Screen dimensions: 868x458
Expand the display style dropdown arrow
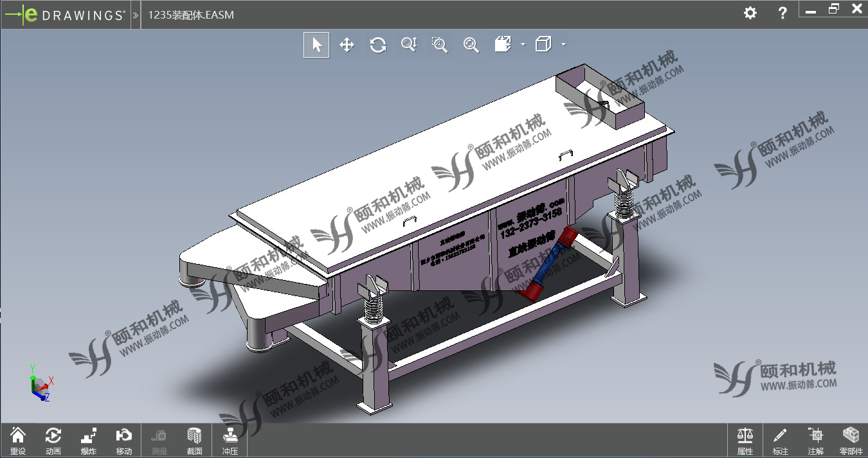click(563, 44)
